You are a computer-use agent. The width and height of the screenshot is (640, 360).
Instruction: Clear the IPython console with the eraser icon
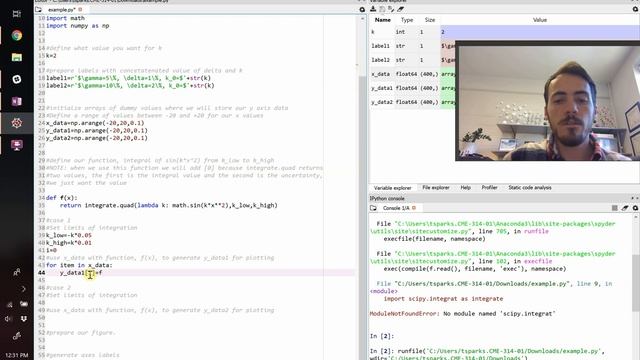point(625,208)
